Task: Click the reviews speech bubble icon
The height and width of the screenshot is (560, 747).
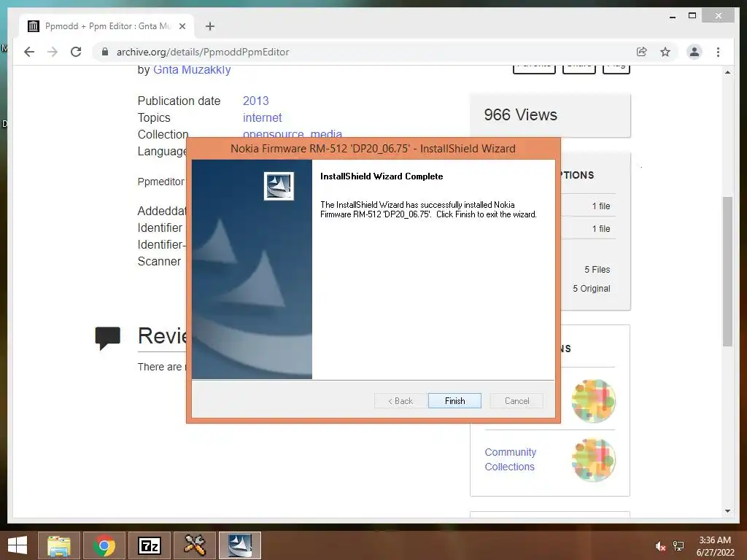Action: 108,338
